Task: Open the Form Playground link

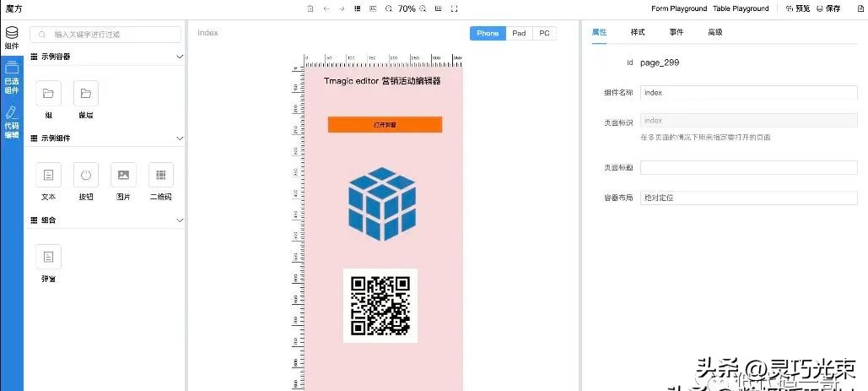Action: (679, 8)
